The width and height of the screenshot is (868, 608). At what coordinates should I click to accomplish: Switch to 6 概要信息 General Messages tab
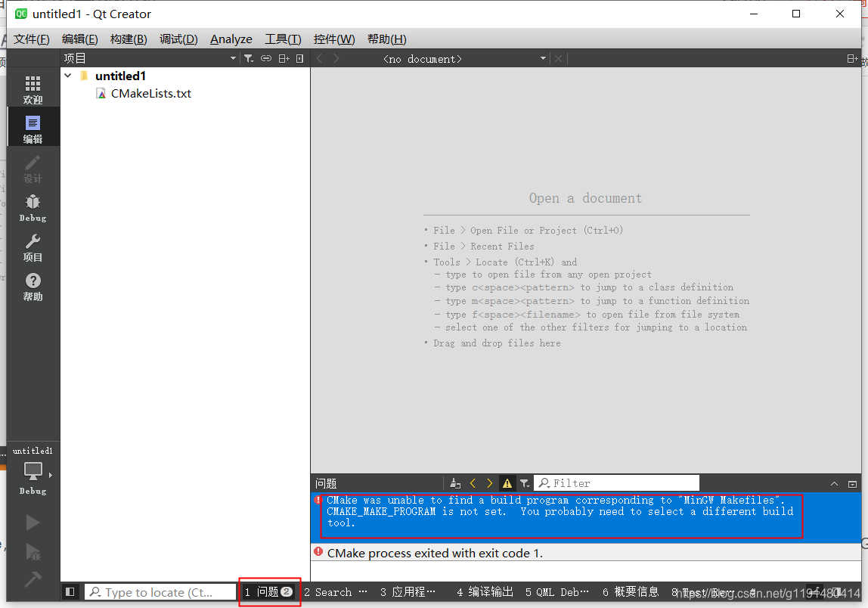631,592
